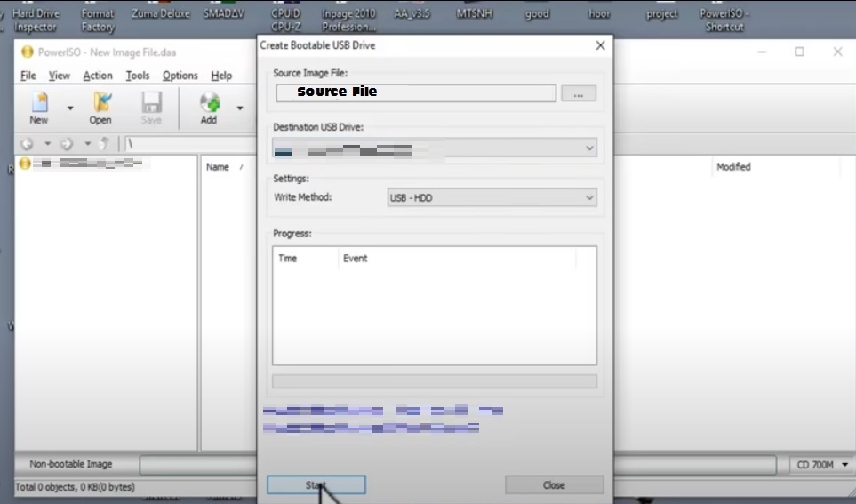This screenshot has height=504, width=856.
Task: Maximize the PowerISO main window
Action: click(799, 52)
